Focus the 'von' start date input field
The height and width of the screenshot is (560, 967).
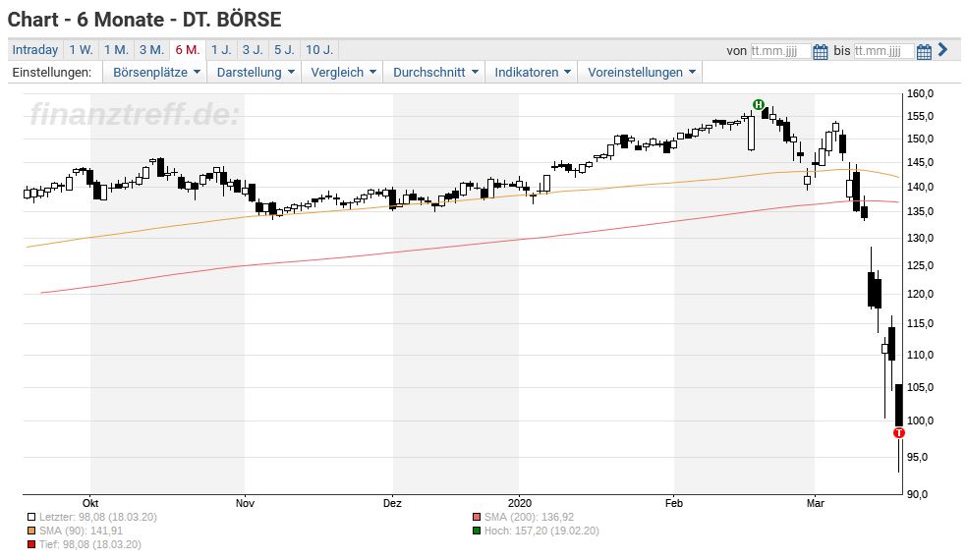tap(780, 51)
